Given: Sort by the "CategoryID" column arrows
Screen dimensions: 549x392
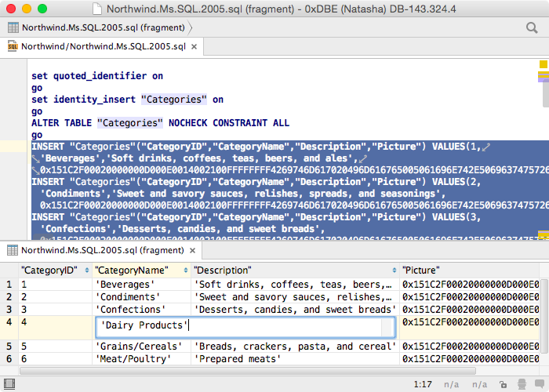Looking at the screenshot, I should [86, 270].
